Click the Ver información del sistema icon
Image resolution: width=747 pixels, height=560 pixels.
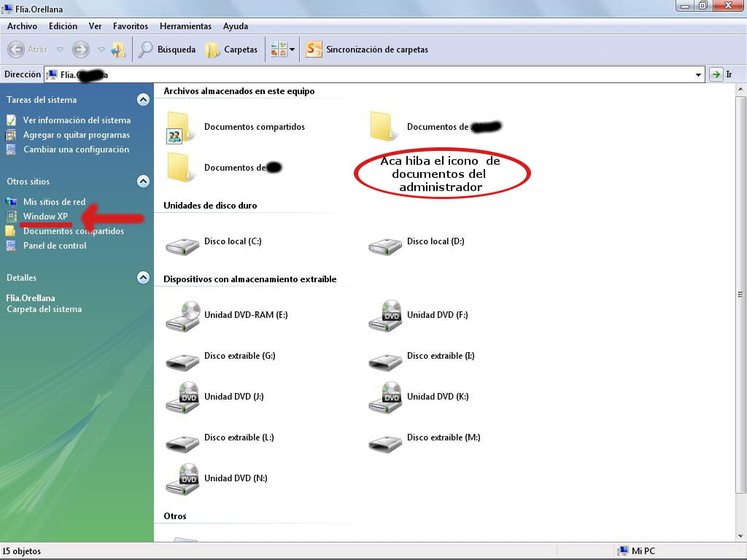click(11, 120)
